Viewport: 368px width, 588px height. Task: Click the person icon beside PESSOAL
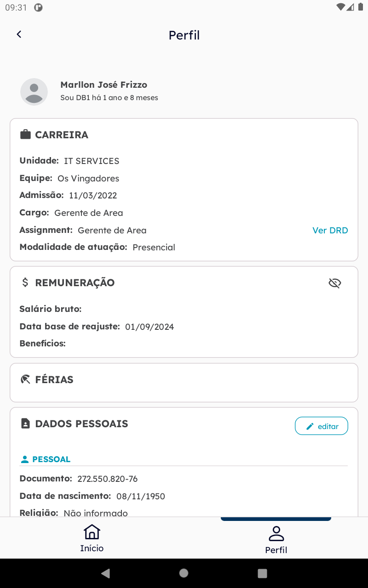point(25,459)
